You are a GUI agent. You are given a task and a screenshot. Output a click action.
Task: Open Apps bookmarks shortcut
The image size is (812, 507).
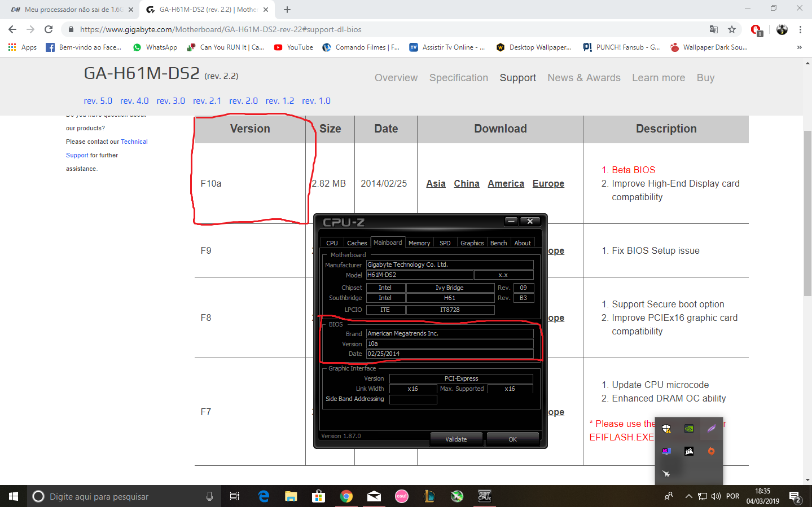point(23,47)
